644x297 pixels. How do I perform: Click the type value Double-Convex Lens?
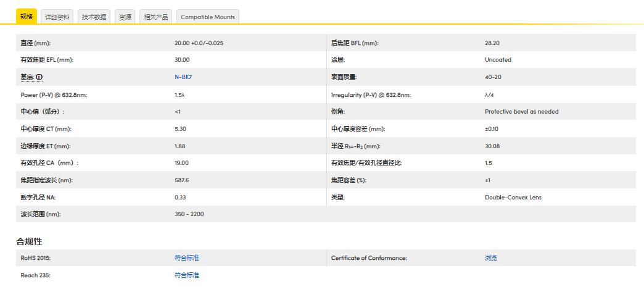pyautogui.click(x=513, y=198)
